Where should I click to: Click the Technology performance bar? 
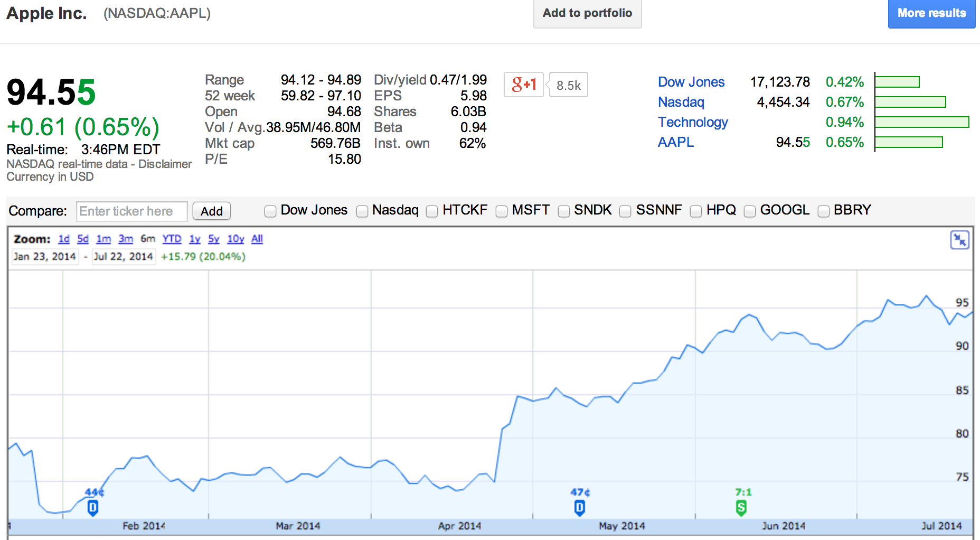922,122
